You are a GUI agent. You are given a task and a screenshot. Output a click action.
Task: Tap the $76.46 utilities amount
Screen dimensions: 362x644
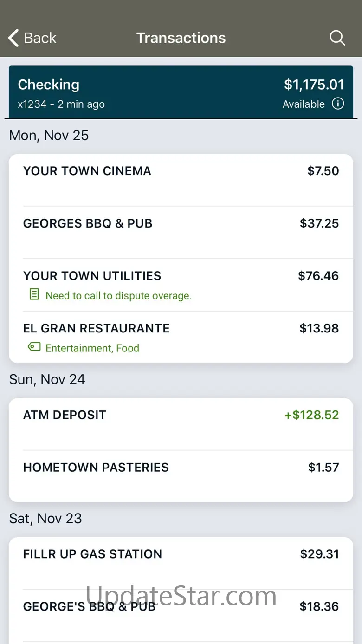click(x=318, y=276)
